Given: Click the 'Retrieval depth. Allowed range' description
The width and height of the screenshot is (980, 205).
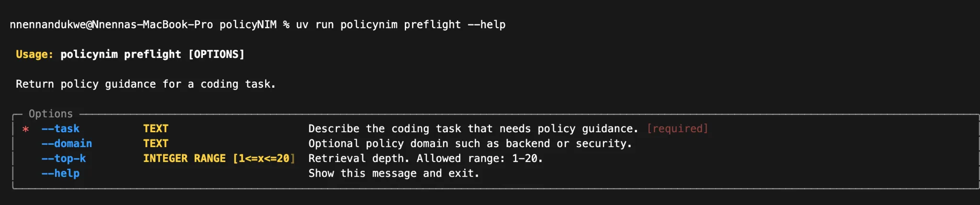Looking at the screenshot, I should click(x=425, y=158).
